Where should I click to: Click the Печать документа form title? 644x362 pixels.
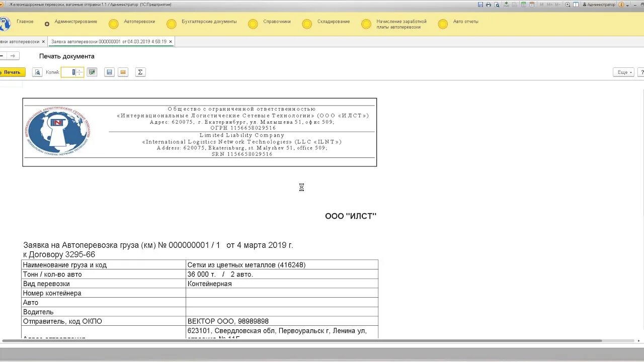[x=67, y=56]
